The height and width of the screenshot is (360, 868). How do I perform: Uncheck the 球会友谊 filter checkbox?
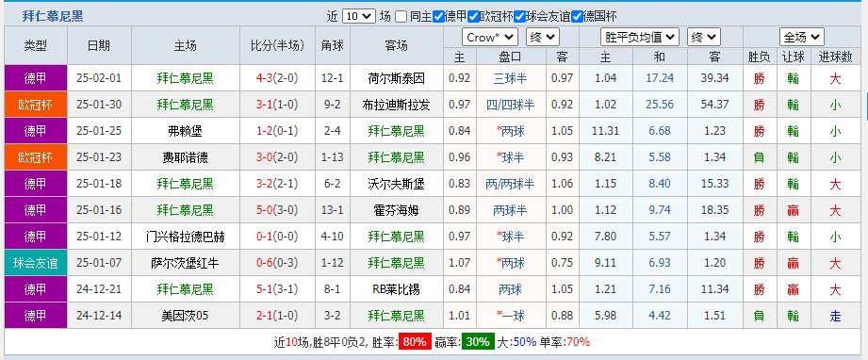pyautogui.click(x=520, y=17)
